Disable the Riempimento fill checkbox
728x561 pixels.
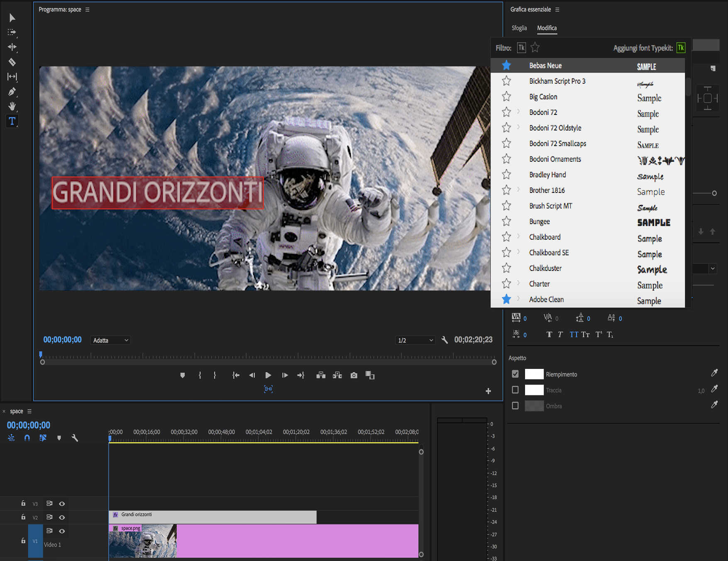(515, 374)
